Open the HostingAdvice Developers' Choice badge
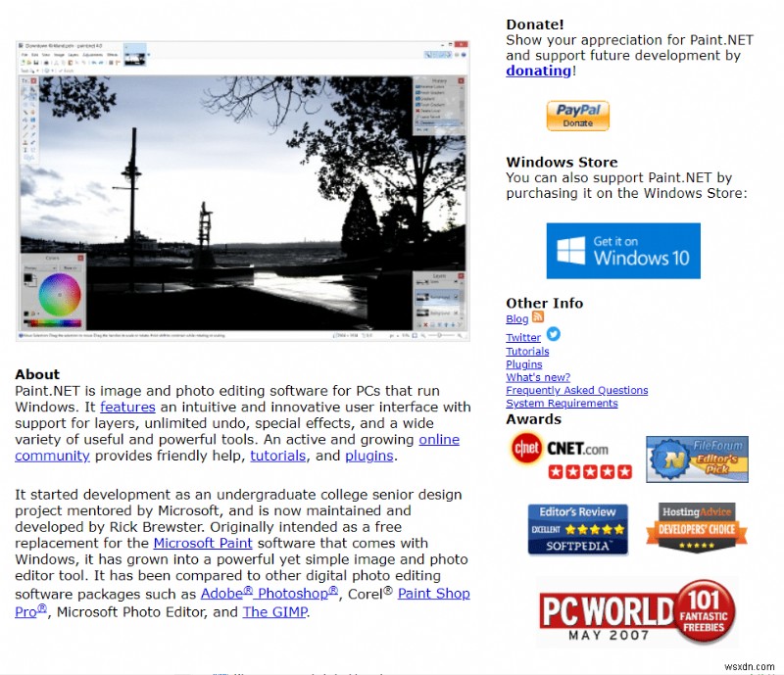Image resolution: width=784 pixels, height=675 pixels. [697, 527]
